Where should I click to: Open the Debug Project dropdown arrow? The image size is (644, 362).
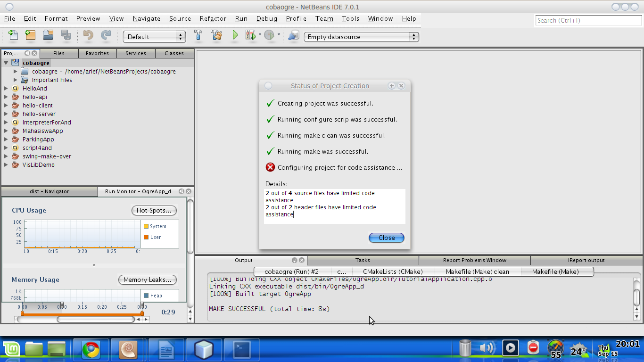click(260, 34)
